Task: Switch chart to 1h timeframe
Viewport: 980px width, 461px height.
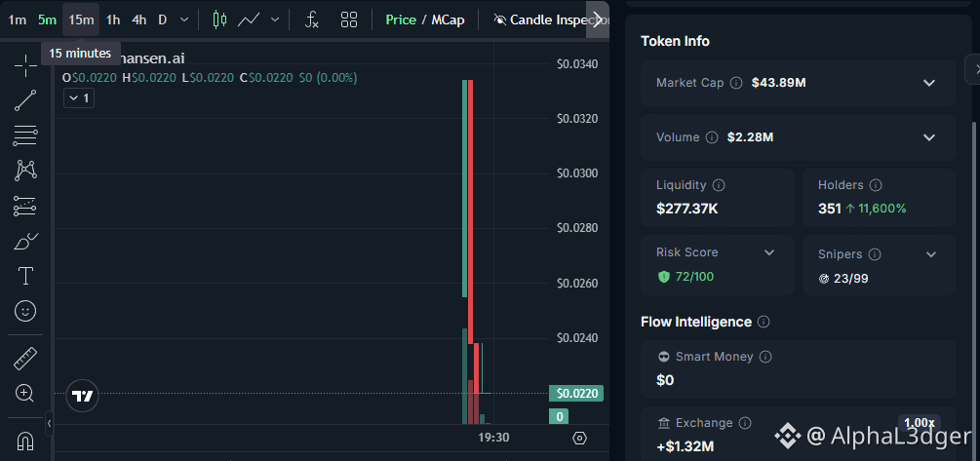Action: pyautogui.click(x=112, y=19)
